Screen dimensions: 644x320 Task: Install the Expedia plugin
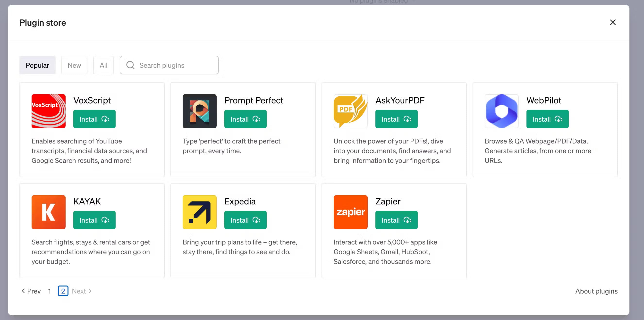click(245, 220)
